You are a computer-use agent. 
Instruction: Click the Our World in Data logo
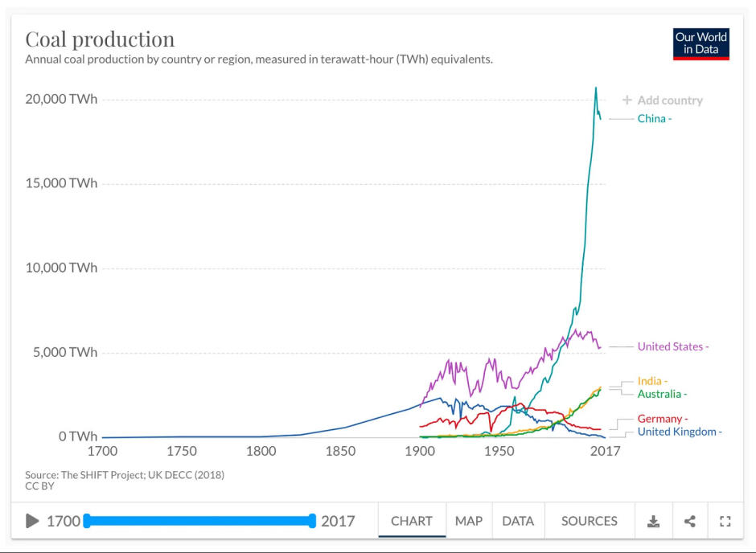point(701,44)
